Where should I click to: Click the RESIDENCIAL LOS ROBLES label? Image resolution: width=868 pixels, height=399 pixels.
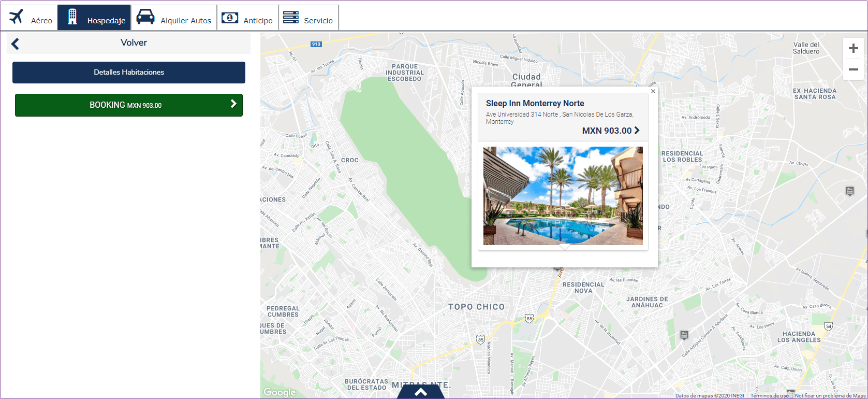(682, 156)
